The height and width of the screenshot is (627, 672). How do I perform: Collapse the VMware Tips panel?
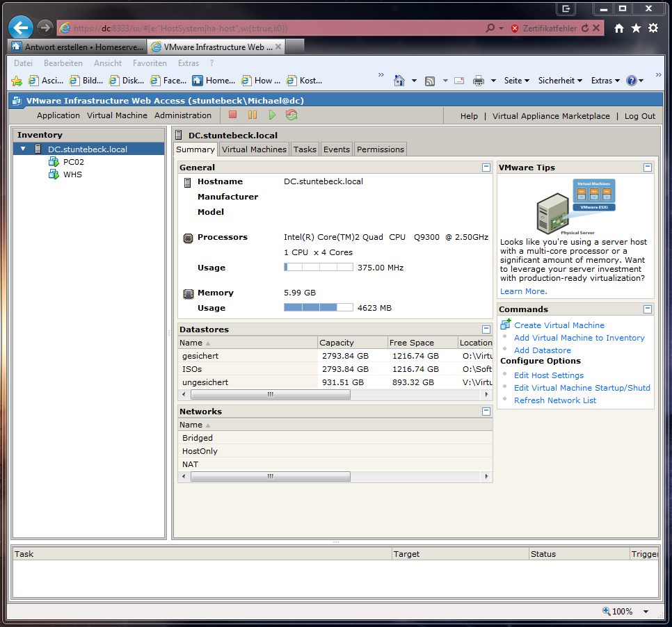[648, 168]
